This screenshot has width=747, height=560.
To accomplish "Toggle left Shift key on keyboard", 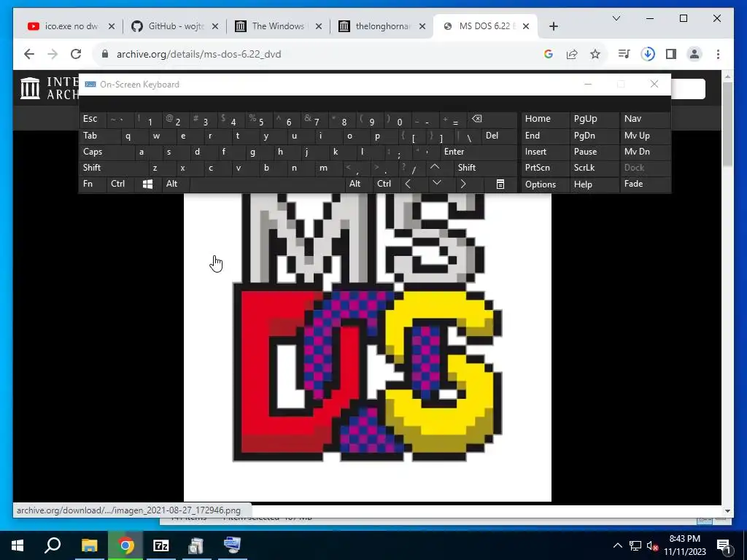I will click(113, 168).
